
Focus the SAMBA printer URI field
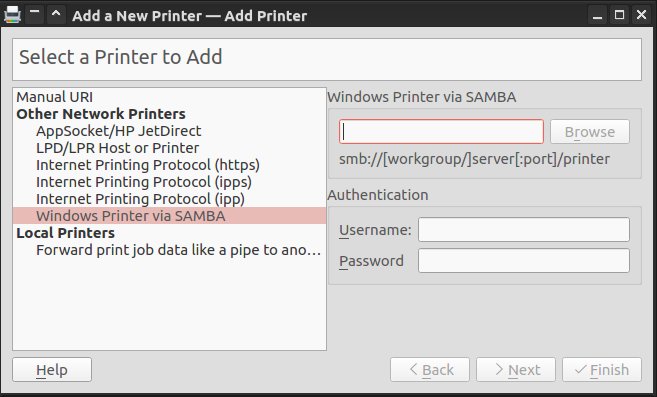tap(441, 132)
